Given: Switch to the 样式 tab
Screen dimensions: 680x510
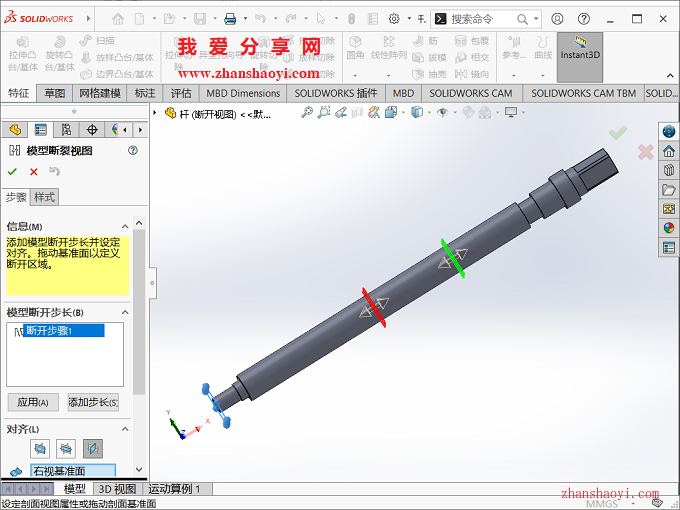Looking at the screenshot, I should [45, 197].
